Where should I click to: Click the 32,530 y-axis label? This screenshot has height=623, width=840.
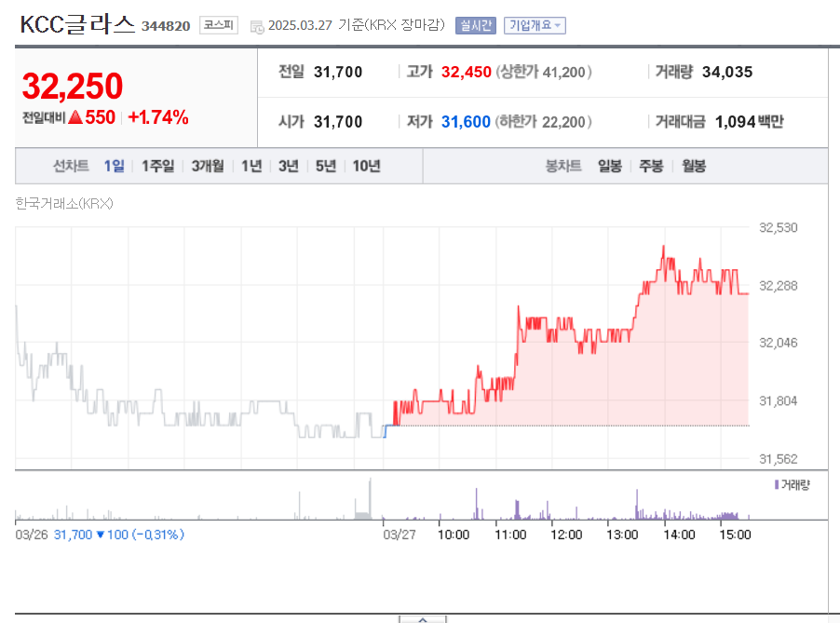pos(778,227)
